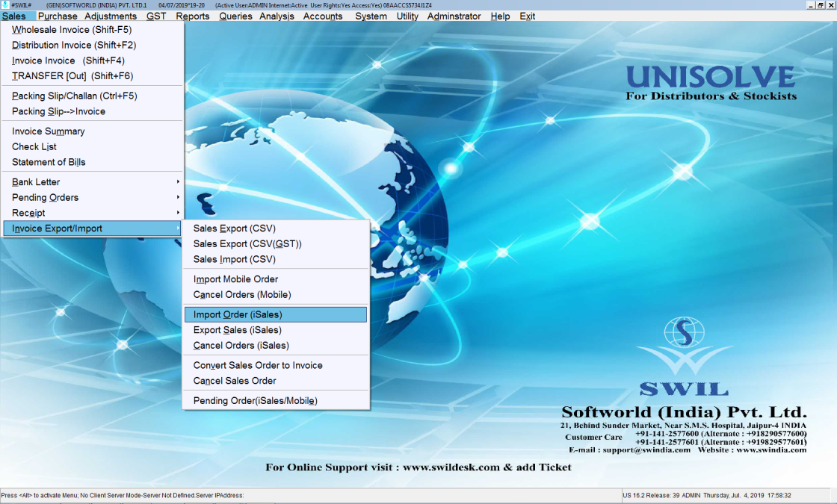Click the Jaipur address line
Image resolution: width=837 pixels, height=504 pixels.
(683, 425)
